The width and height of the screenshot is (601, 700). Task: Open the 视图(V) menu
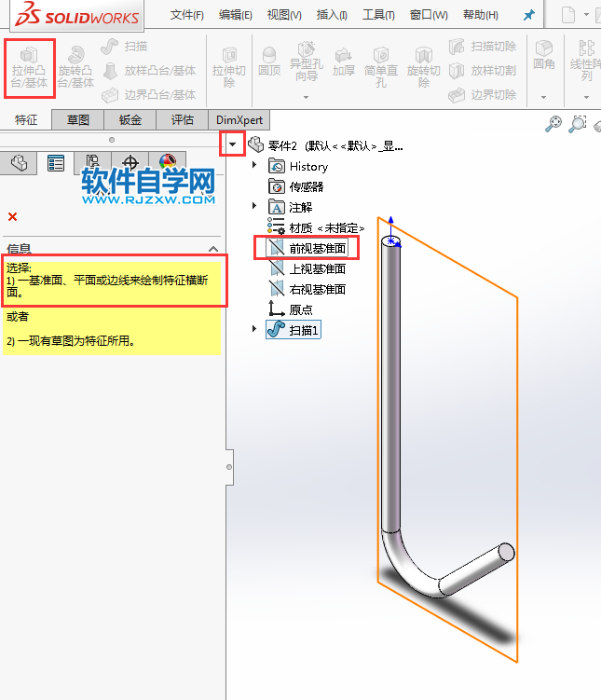point(284,15)
